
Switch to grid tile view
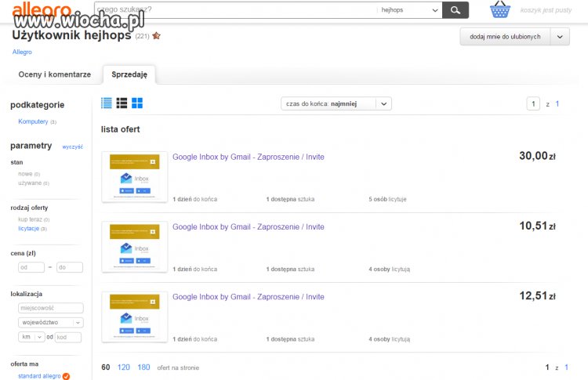tap(137, 103)
